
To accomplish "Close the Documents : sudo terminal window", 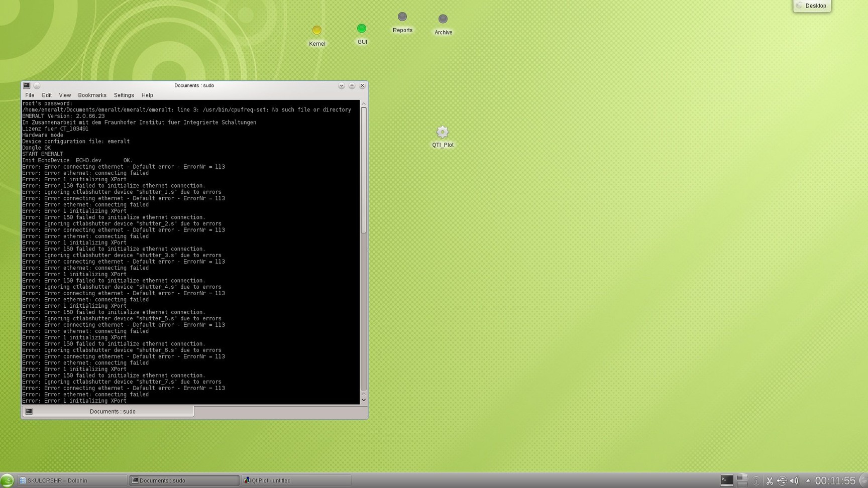I will coord(362,86).
